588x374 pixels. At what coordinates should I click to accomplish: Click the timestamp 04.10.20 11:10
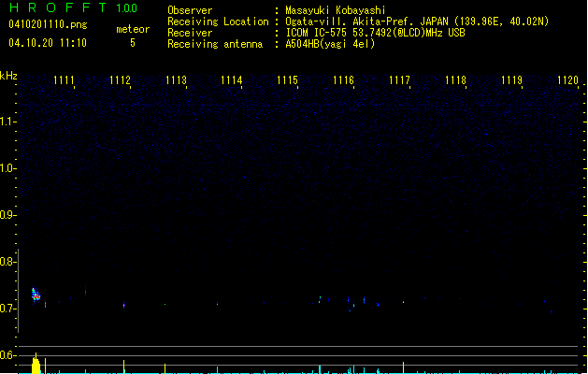tap(48, 43)
